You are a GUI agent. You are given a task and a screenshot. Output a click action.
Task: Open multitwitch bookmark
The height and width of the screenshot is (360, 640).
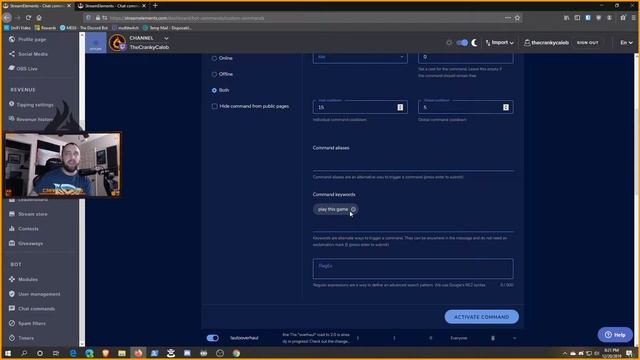point(125,28)
